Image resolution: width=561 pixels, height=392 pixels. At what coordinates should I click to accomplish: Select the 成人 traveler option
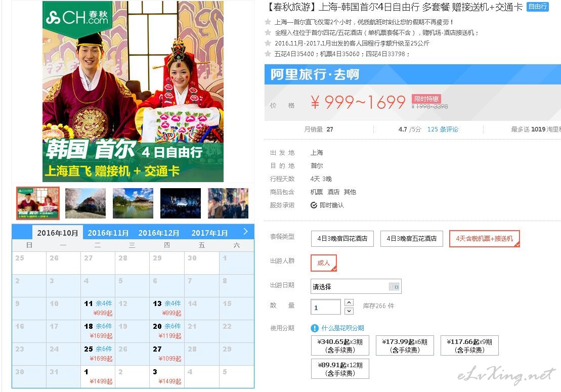pyautogui.click(x=324, y=263)
